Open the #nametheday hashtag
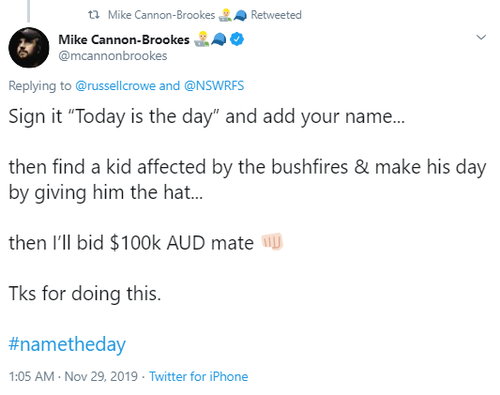 (67, 344)
